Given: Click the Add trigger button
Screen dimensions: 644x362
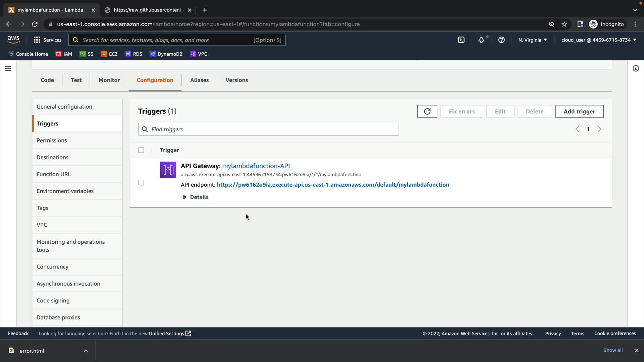Looking at the screenshot, I should tap(579, 111).
